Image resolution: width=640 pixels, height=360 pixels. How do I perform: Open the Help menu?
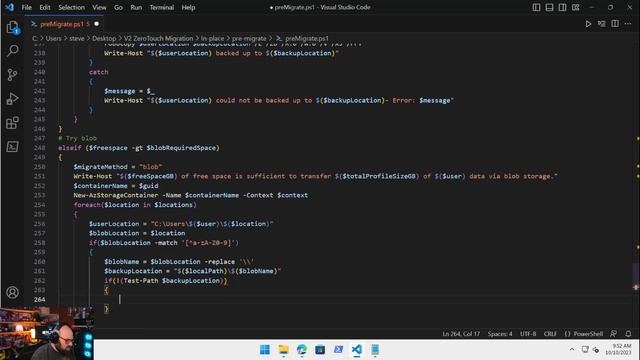189,7
